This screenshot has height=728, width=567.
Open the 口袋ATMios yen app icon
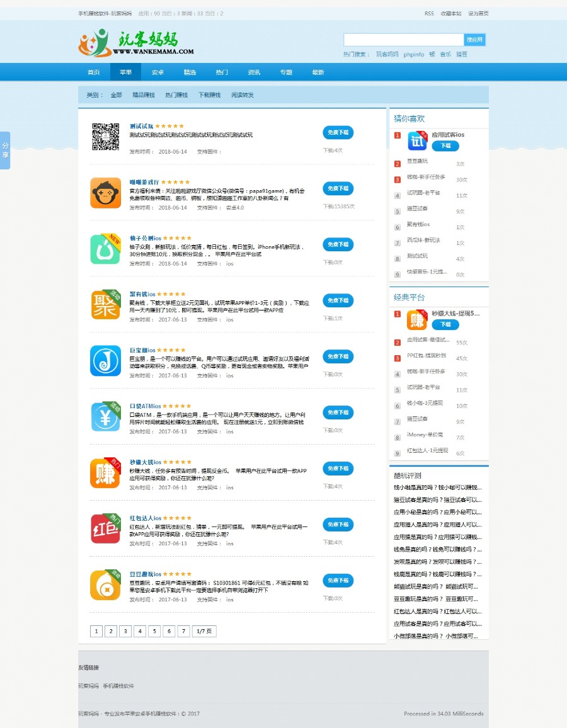click(x=105, y=416)
